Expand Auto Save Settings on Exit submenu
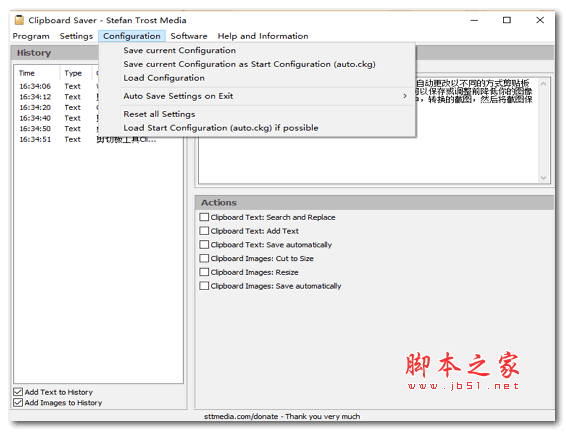The width and height of the screenshot is (566, 432). tap(257, 96)
